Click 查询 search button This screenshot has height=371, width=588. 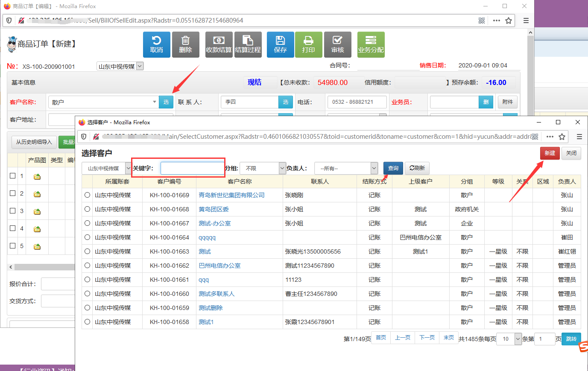(393, 168)
